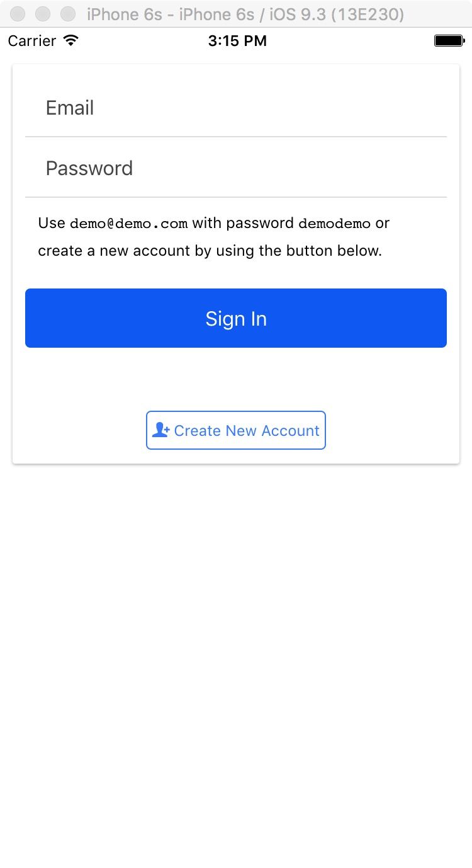Click the zoom button in simulator title bar
This screenshot has width=472, height=868.
click(x=67, y=14)
